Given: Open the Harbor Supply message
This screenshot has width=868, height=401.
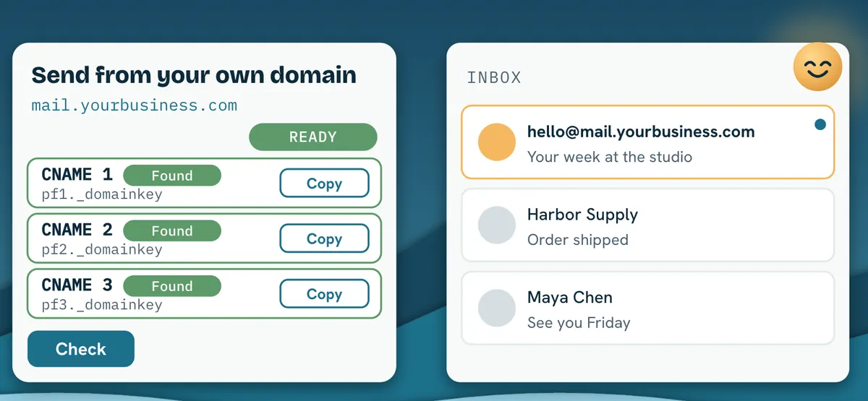Looking at the screenshot, I should pyautogui.click(x=648, y=225).
